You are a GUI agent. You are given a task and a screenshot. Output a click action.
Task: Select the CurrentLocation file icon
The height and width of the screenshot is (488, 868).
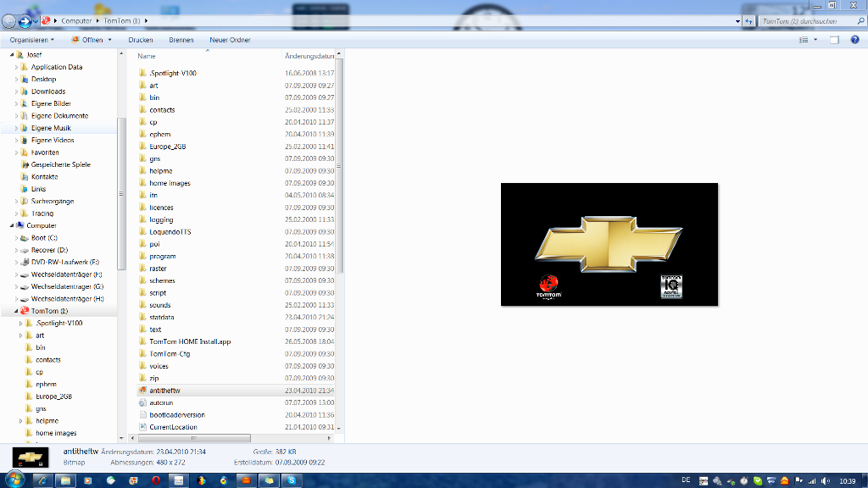[142, 427]
